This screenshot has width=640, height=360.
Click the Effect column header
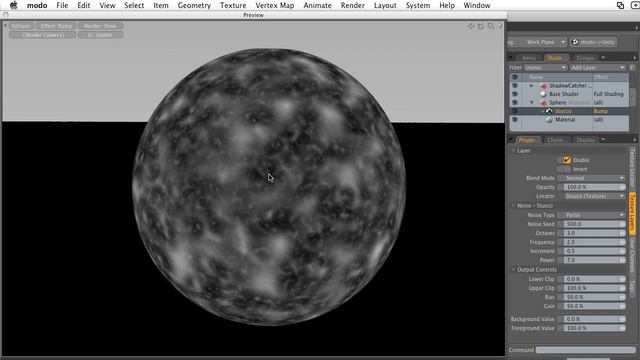[610, 77]
